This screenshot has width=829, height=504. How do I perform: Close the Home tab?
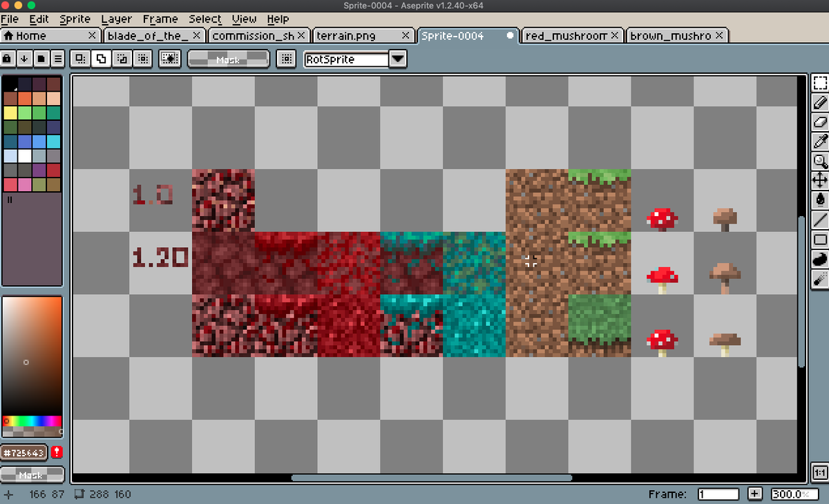[93, 35]
